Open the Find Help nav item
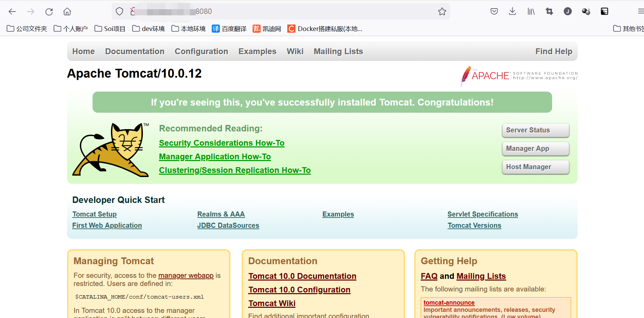The height and width of the screenshot is (318, 644). [554, 51]
